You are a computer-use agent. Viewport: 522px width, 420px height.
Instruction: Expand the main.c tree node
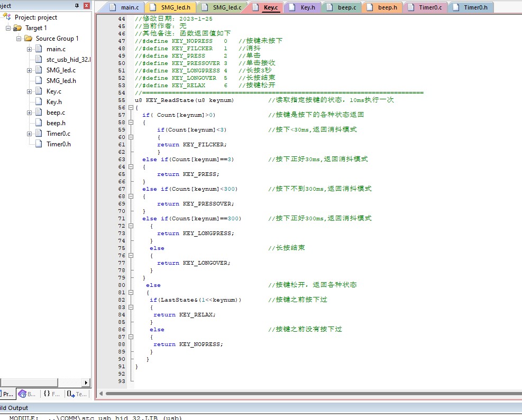[x=29, y=49]
